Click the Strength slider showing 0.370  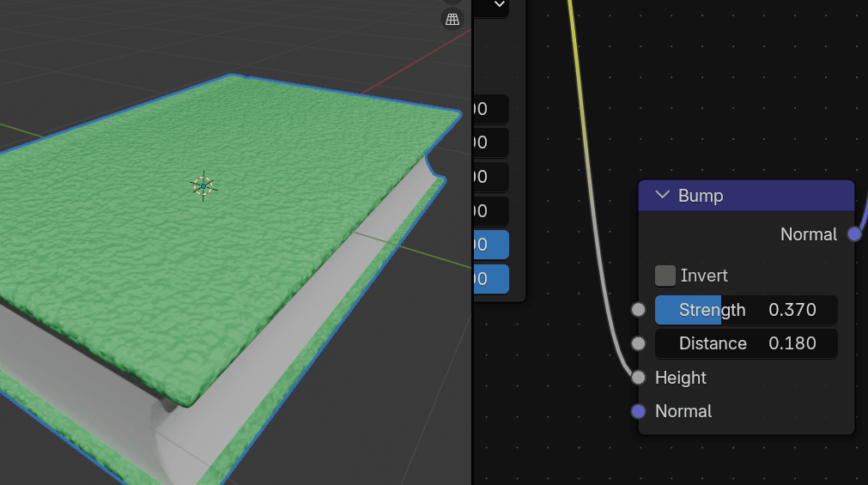tap(745, 310)
